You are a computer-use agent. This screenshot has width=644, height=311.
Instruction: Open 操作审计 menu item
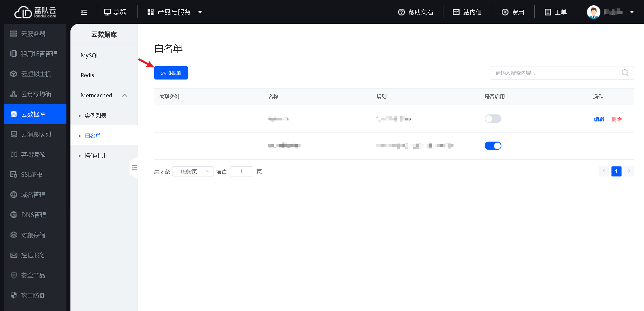[x=96, y=156]
